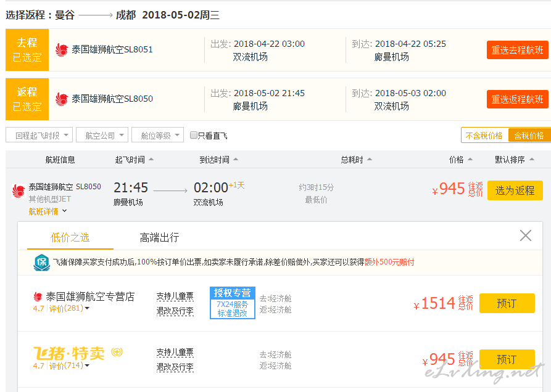The width and height of the screenshot is (551, 392).
Task: Click Thai Lion Air logo beside SL8050 selected return
Action: [x=62, y=99]
